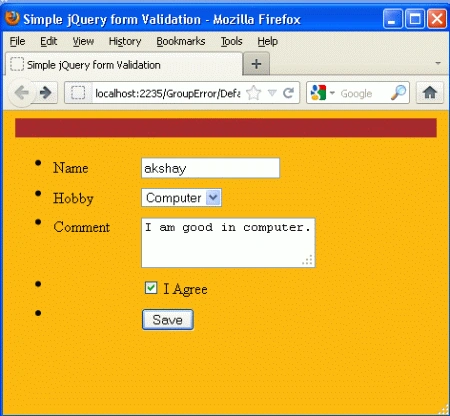Click the Comment textarea resize grip
The image size is (450, 416).
308,260
